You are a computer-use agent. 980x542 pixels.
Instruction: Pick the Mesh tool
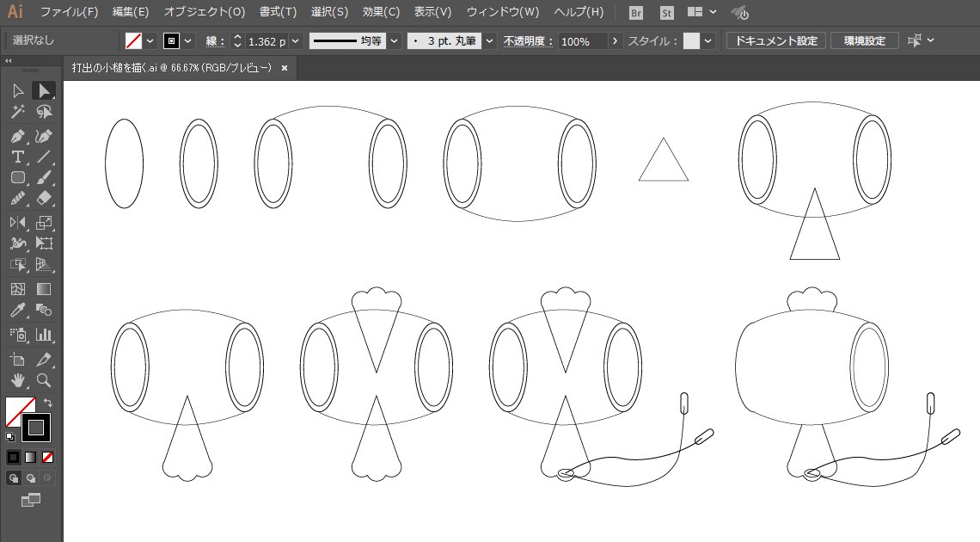coord(18,289)
